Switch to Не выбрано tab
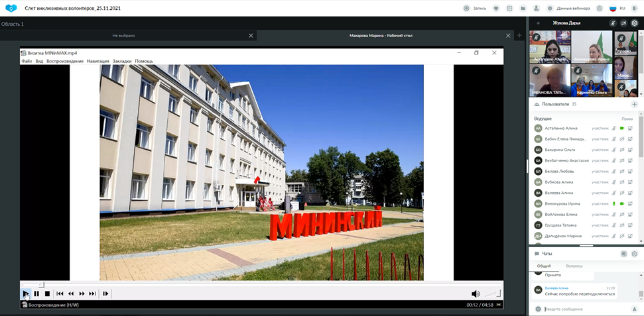This screenshot has height=316, width=644. point(123,36)
